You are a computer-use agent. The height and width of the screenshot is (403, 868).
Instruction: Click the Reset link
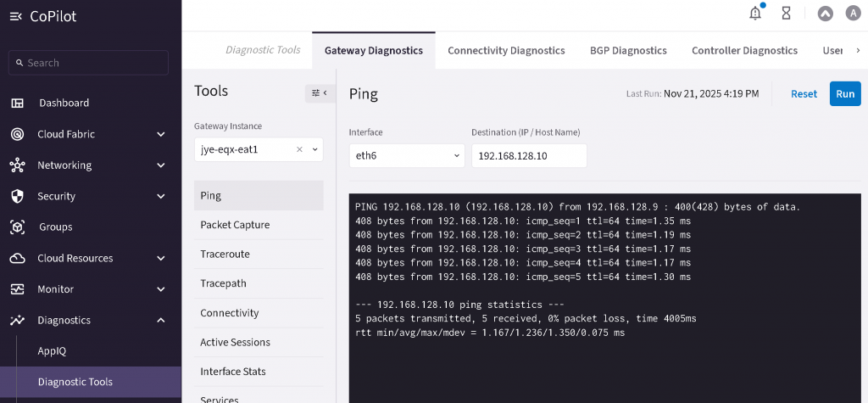pos(804,94)
